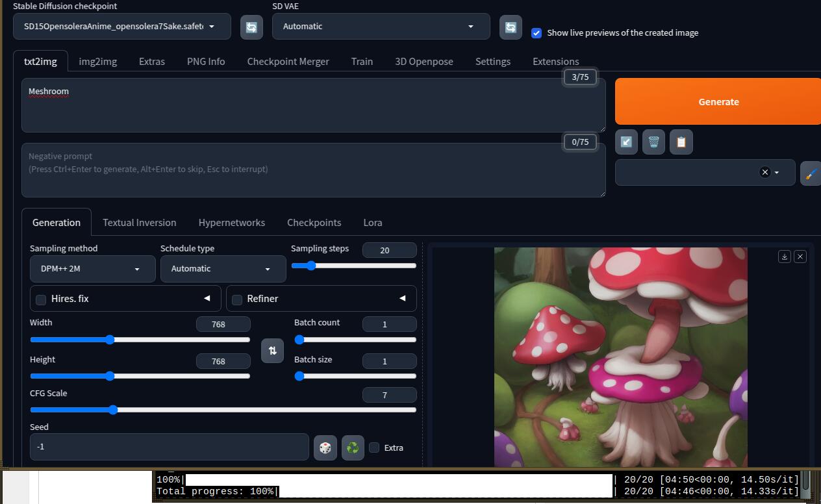821x504 pixels.
Task: Expand the Hires. fix section arrow
Action: [207, 298]
